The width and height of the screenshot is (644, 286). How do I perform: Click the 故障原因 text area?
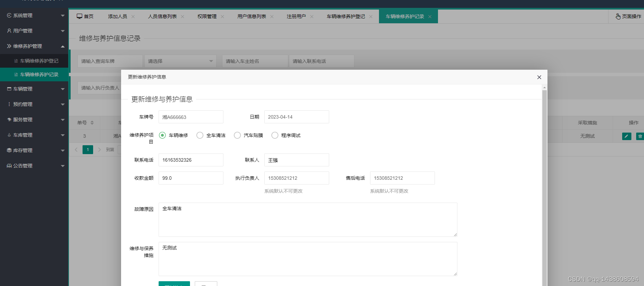tap(308, 220)
